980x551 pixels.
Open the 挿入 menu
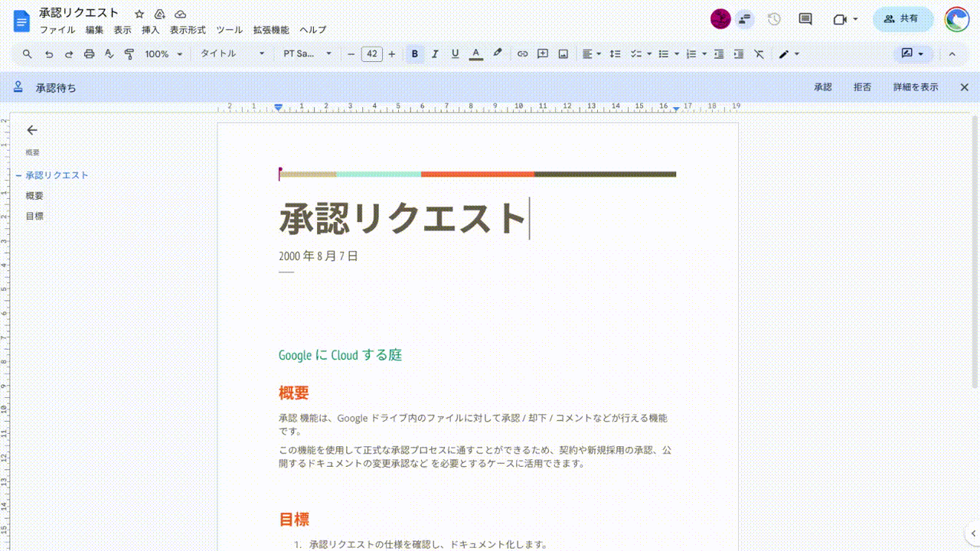pos(151,30)
